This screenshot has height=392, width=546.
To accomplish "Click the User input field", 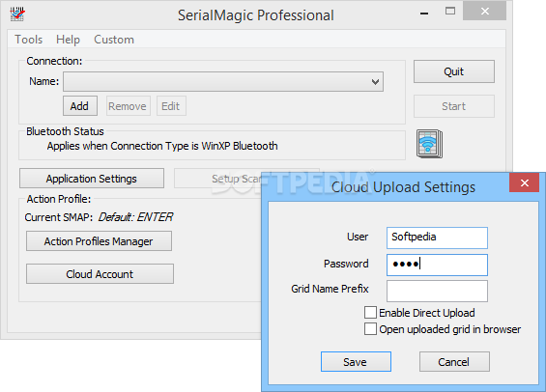I will 437,238.
